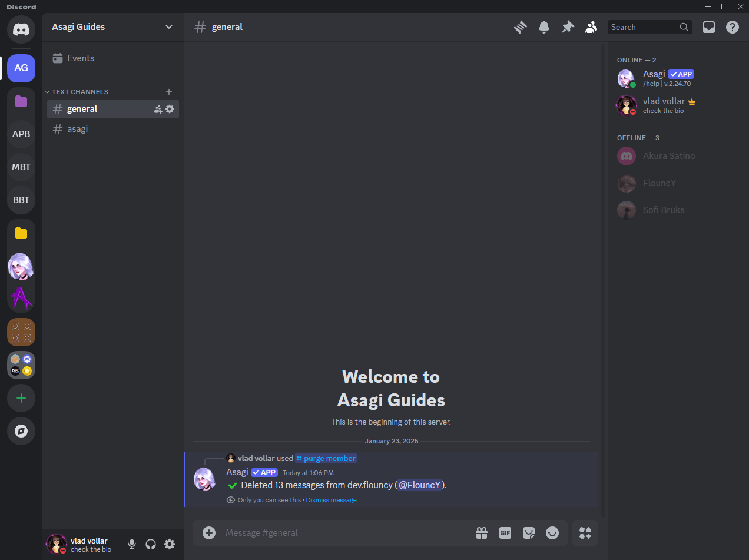Open the GIF picker
Viewport: 749px width, 560px height.
click(x=505, y=533)
